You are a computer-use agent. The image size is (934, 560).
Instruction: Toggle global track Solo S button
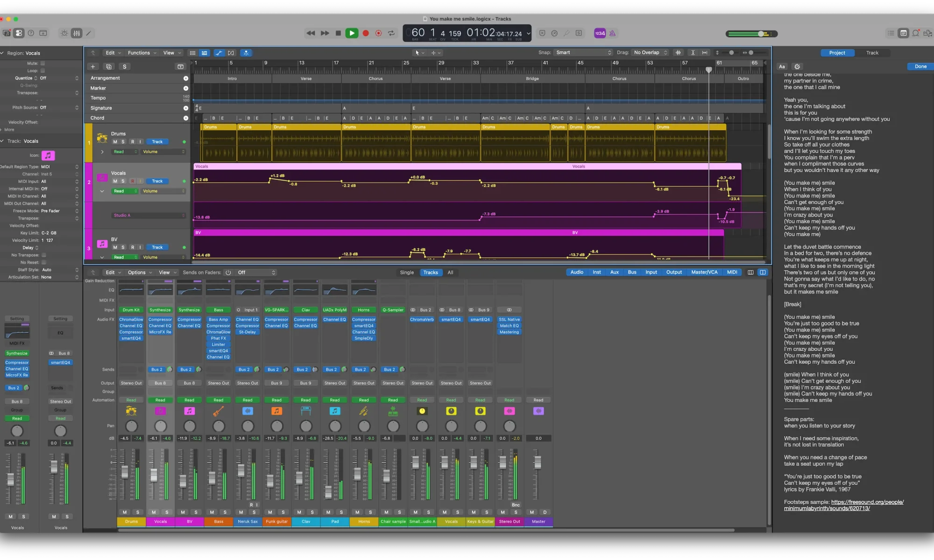pos(124,67)
